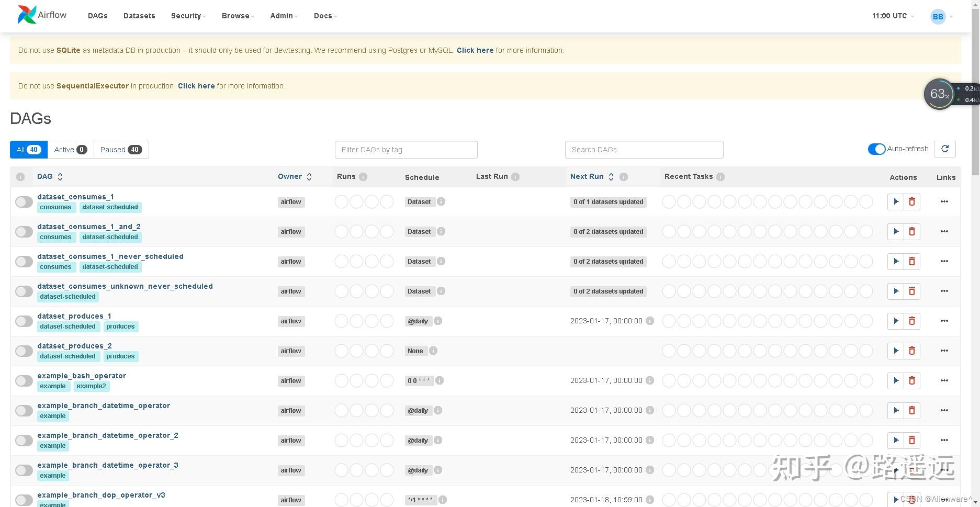Open the Datasets page from the menu
This screenshot has width=980, height=507.
[x=139, y=16]
